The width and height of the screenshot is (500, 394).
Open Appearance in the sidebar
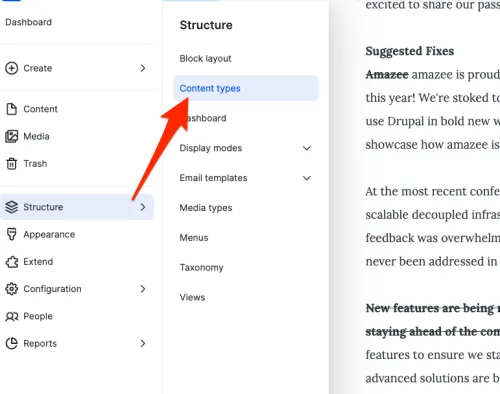tap(49, 234)
